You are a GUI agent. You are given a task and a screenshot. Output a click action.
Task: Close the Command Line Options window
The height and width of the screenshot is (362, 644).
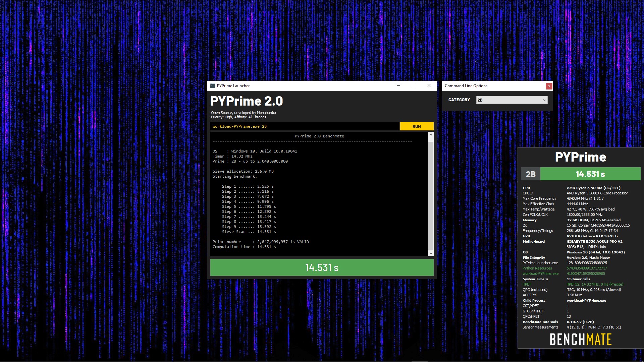pos(549,86)
